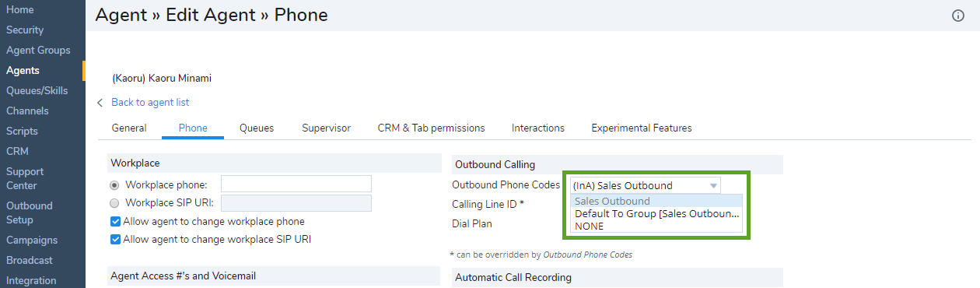Open the info help icon

(x=958, y=16)
